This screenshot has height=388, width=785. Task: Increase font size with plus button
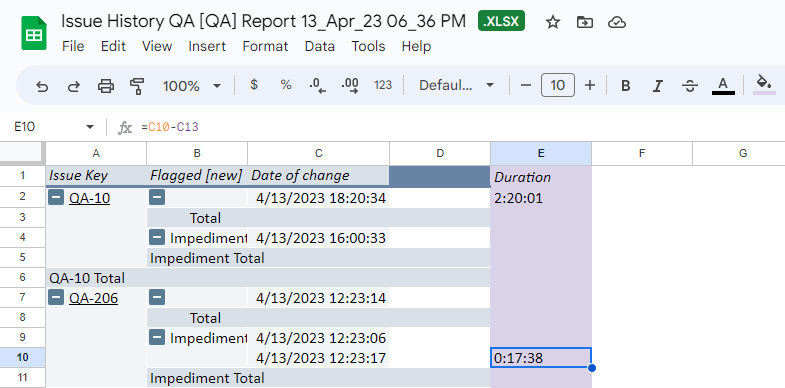click(590, 86)
